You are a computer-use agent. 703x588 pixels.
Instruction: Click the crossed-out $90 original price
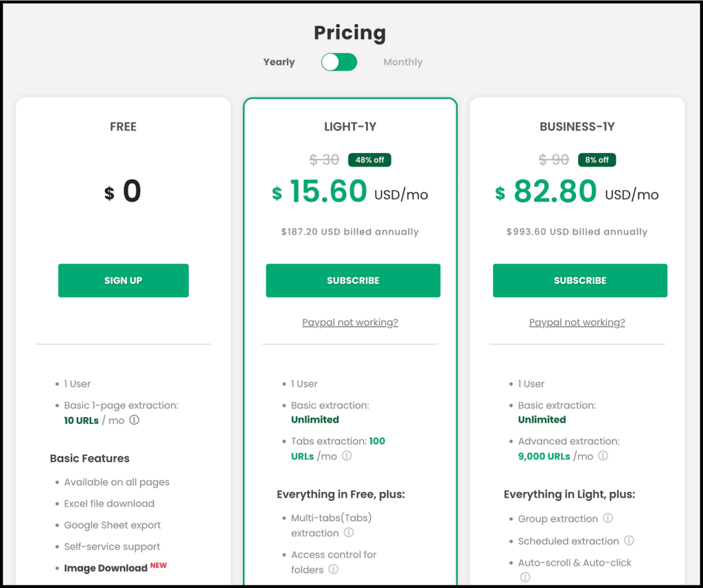(x=553, y=159)
